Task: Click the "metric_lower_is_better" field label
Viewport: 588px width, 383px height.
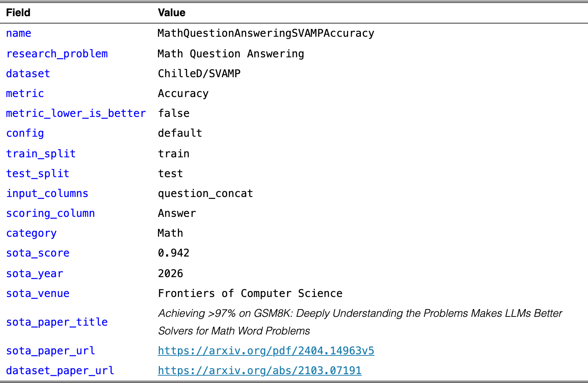Action: (x=76, y=113)
